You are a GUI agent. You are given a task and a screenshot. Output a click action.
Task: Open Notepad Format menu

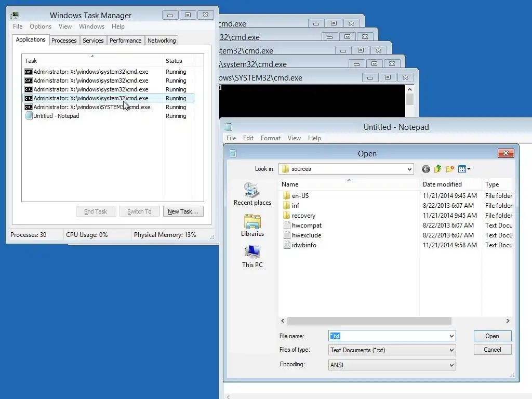pos(270,138)
